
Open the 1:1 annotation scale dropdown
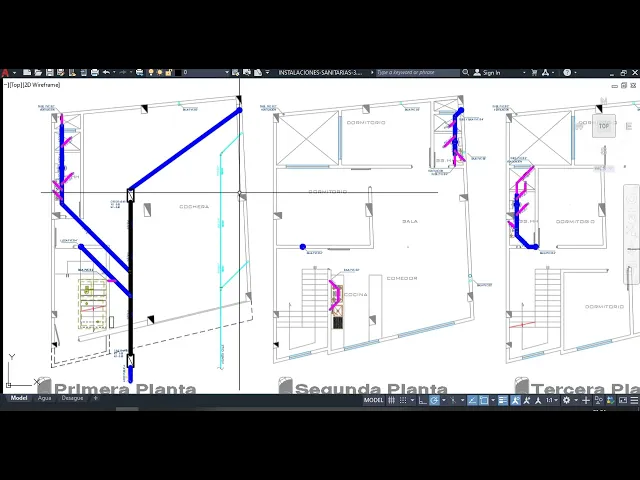tap(552, 400)
